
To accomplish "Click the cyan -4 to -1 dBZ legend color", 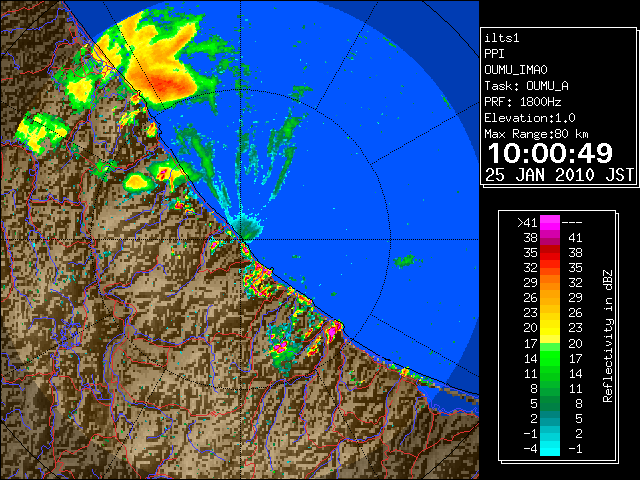I will [549, 448].
